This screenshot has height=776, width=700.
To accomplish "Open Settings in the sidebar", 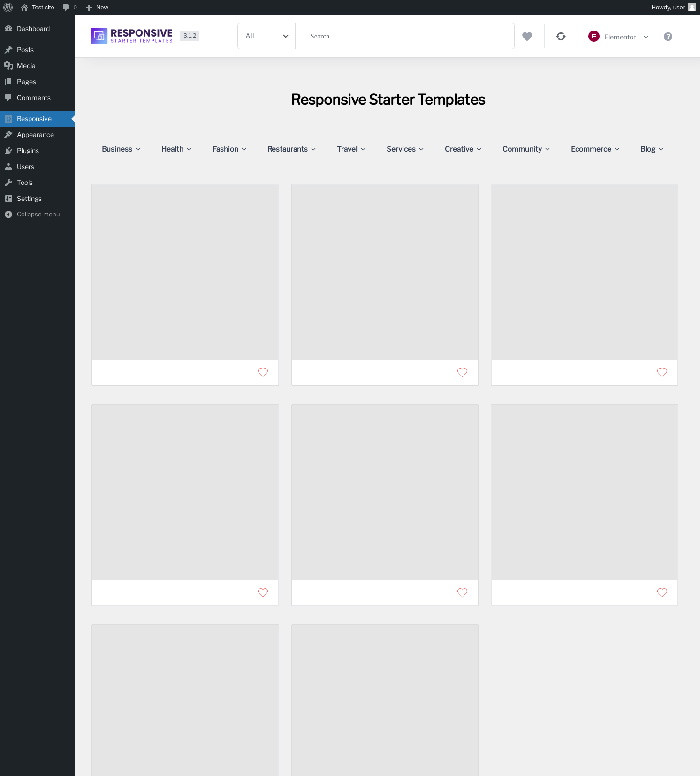I will coord(38,199).
